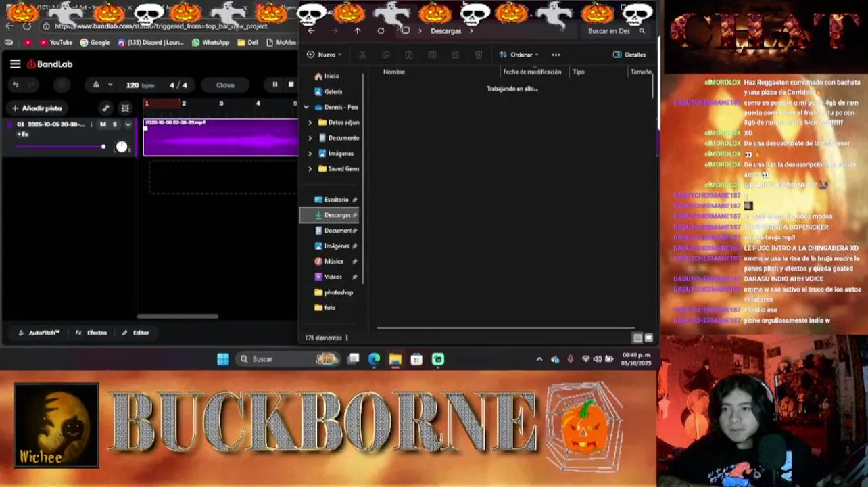Viewport: 868px width, 487px height.
Task: Sort by Nombre column header
Action: [x=394, y=72]
